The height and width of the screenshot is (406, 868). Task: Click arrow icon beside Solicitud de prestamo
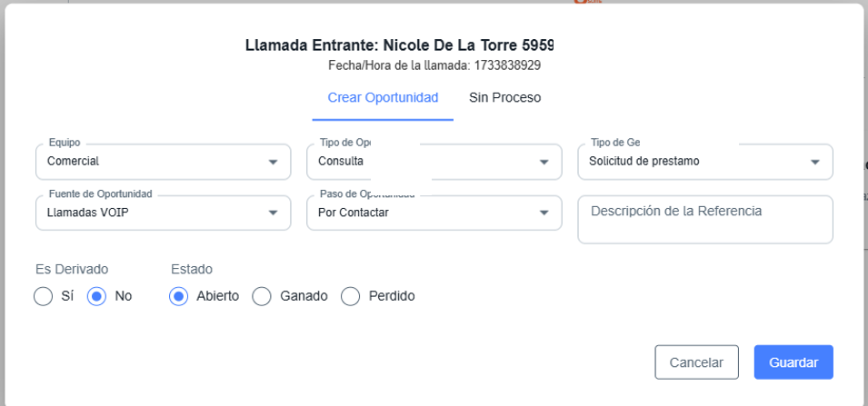[x=814, y=162]
